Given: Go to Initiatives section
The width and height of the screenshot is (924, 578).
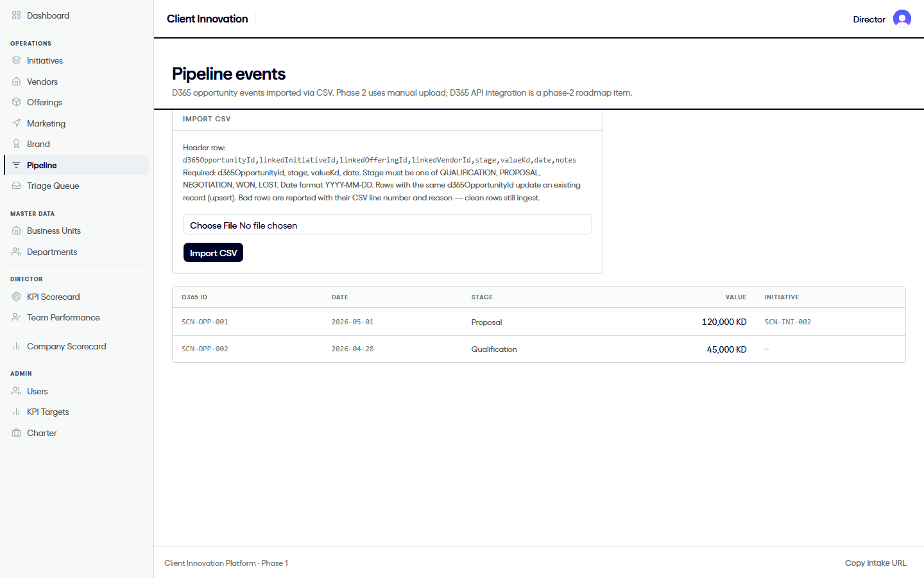Looking at the screenshot, I should pyautogui.click(x=76, y=60).
